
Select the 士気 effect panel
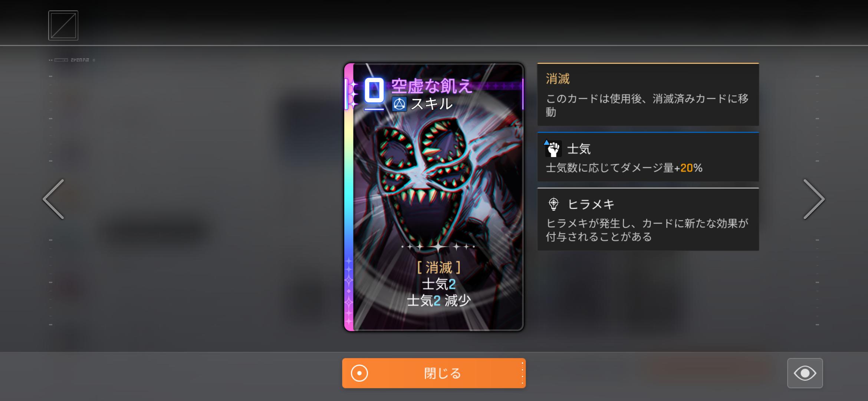[648, 157]
